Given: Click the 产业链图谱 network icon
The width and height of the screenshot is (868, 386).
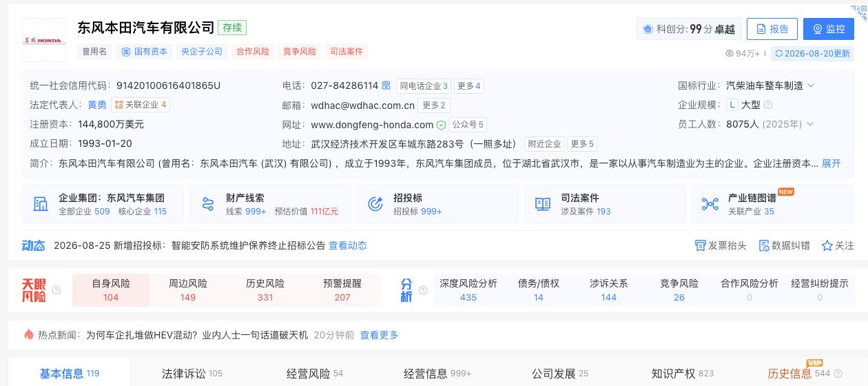Looking at the screenshot, I should [x=710, y=204].
